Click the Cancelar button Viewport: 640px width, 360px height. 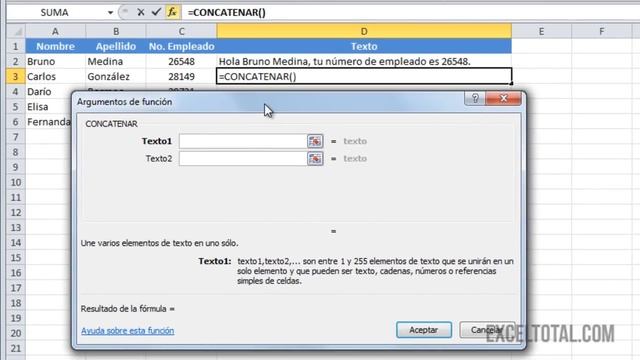pyautogui.click(x=487, y=330)
